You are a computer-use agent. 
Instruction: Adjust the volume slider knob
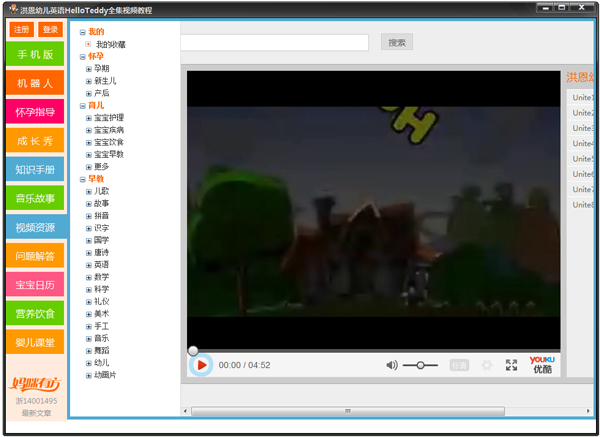(421, 365)
